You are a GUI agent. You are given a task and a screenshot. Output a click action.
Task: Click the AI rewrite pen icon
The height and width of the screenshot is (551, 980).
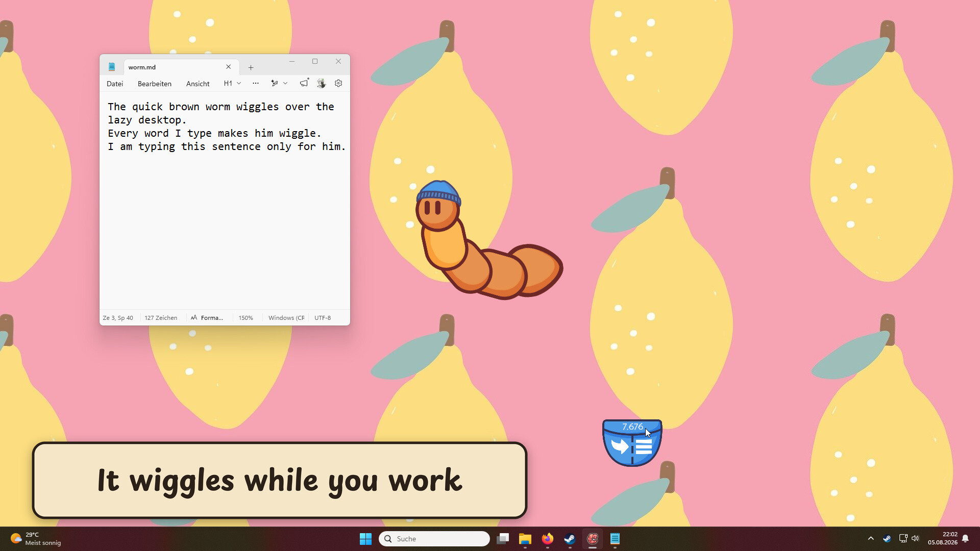(x=275, y=83)
